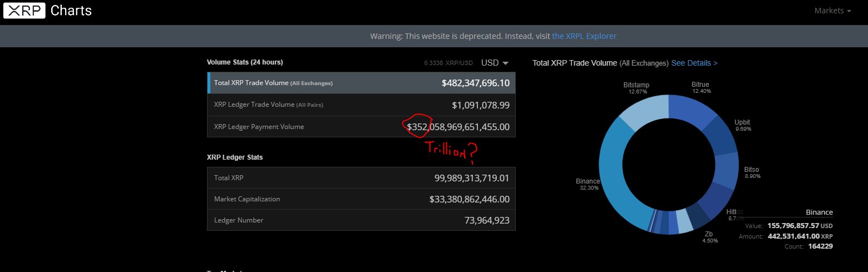Click the Binance donut chart segment
The image size is (868, 272).
coord(613,172)
